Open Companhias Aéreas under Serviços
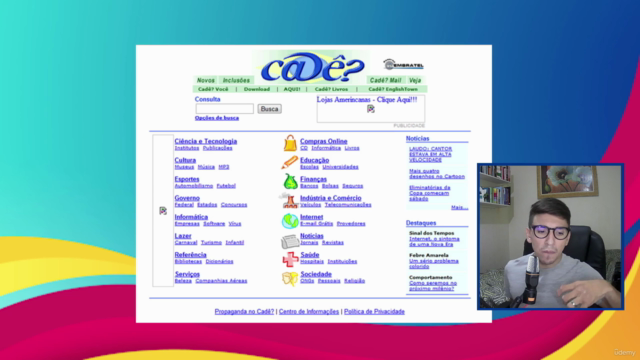Image resolution: width=640 pixels, height=360 pixels. (x=221, y=281)
